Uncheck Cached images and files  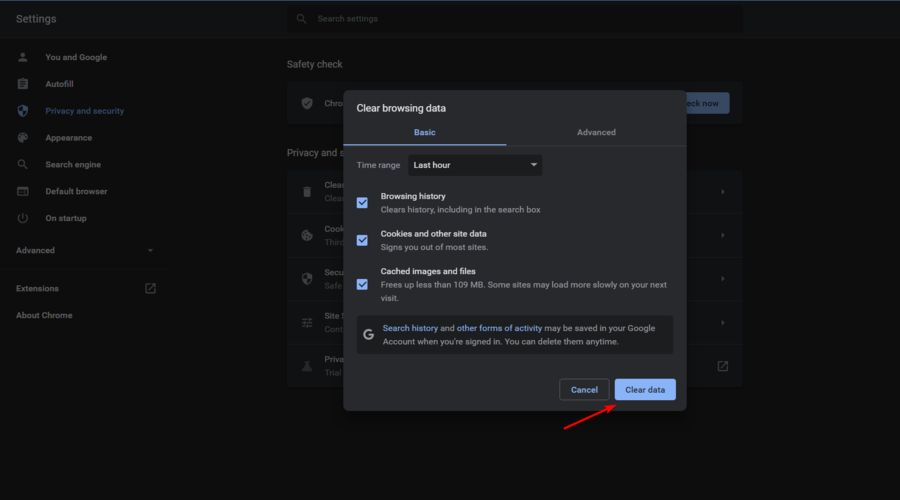pos(362,285)
